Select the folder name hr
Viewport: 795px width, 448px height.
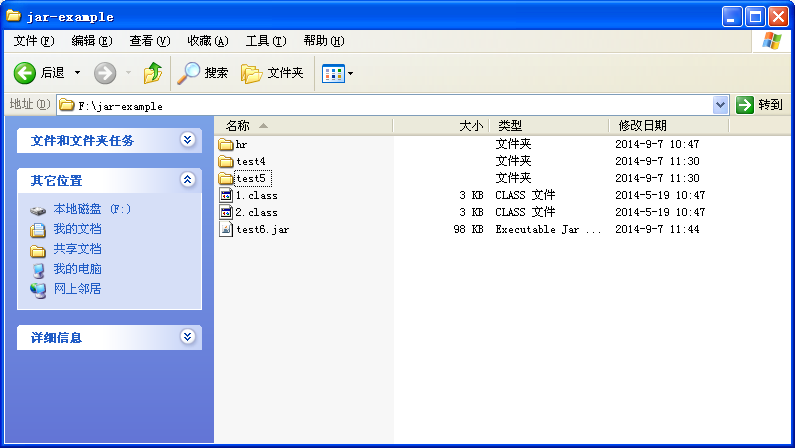click(241, 145)
